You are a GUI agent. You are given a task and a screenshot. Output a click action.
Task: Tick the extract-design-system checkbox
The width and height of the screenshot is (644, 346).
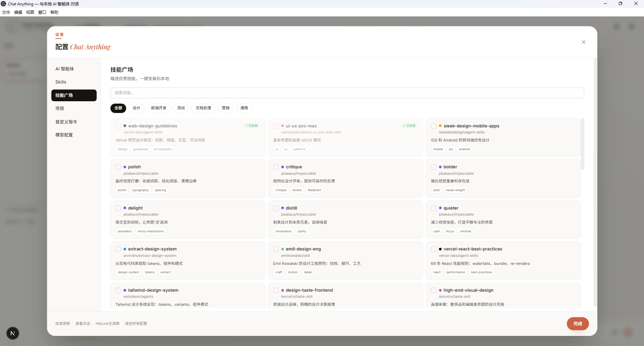tap(118, 249)
